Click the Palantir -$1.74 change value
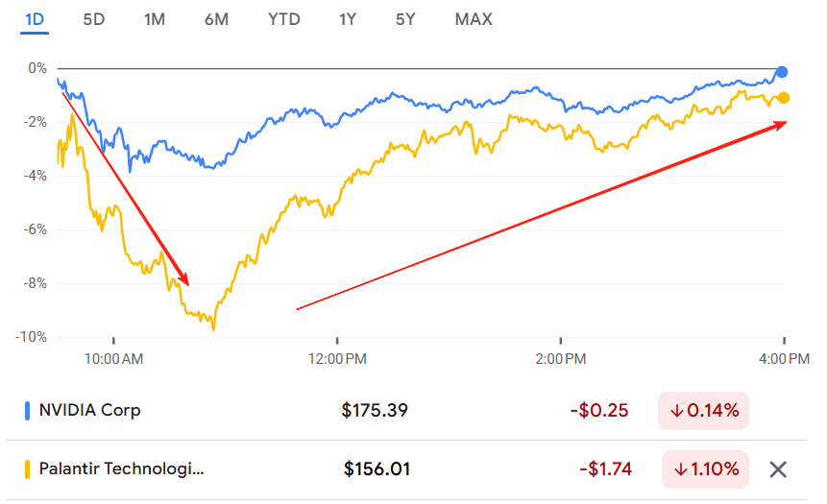This screenshot has width=827, height=504. pos(605,469)
